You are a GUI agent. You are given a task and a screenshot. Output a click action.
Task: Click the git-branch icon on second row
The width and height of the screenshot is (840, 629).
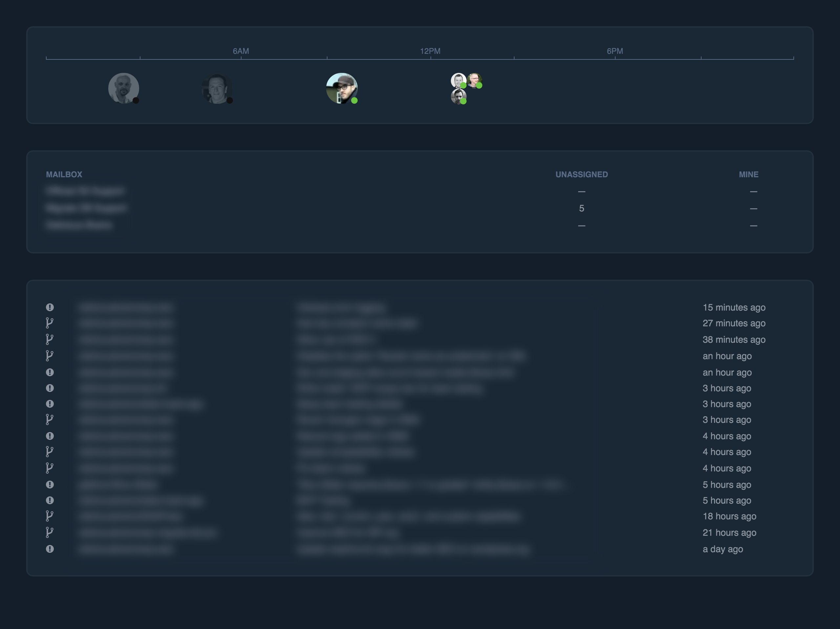[50, 323]
